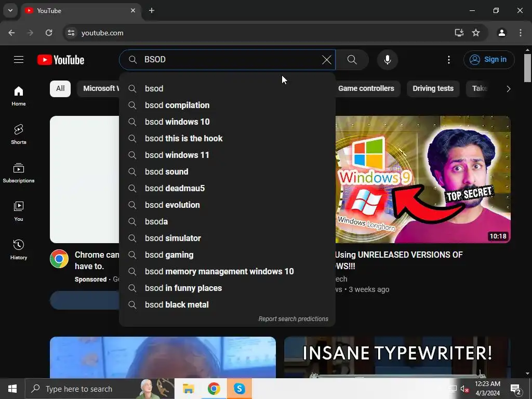Select 'bsod windows 10' suggestion
Screen dimensions: 532x399
click(228, 122)
